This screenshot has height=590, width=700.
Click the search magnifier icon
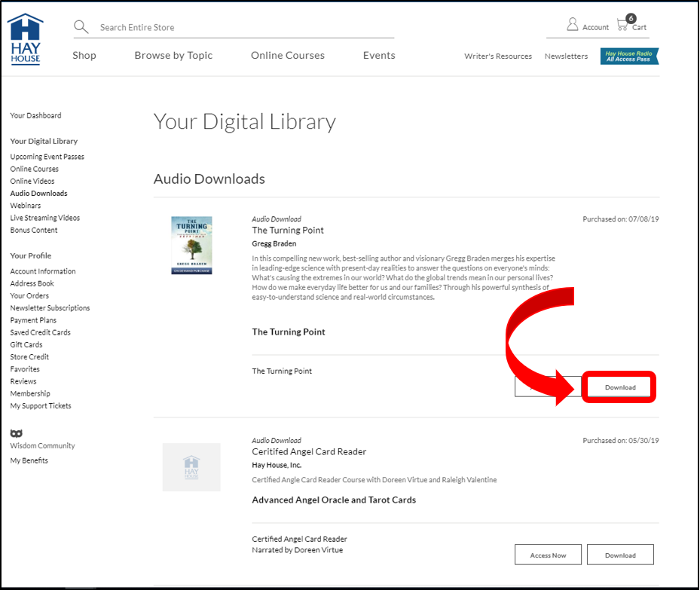pyautogui.click(x=81, y=27)
